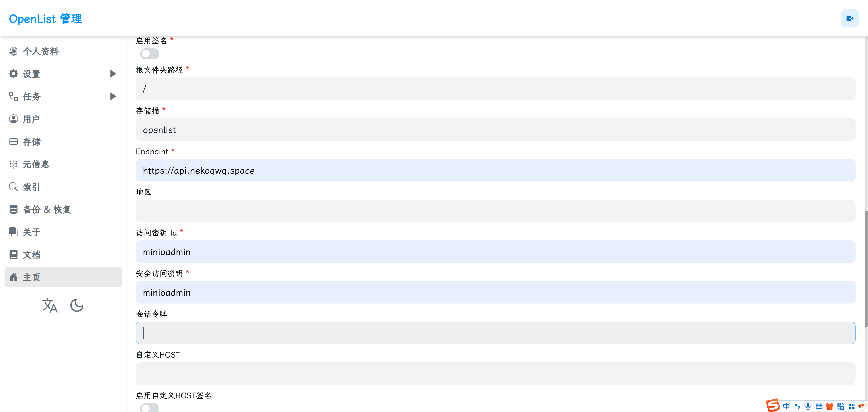Click the house icon beside 主页
868x412 pixels.
14,277
